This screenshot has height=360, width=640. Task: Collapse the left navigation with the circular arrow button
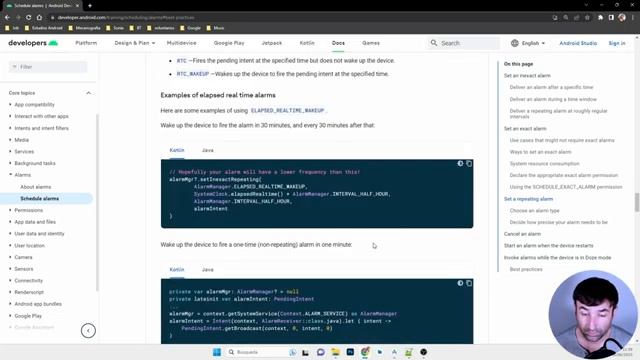(x=88, y=331)
